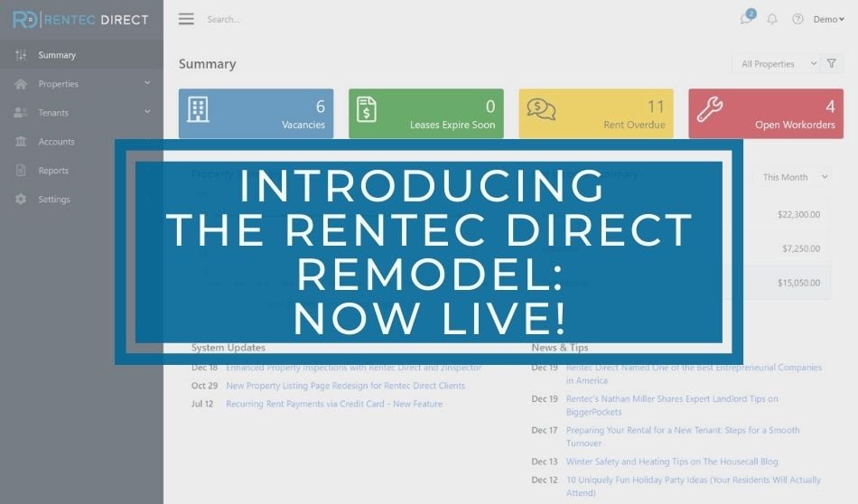Click the Vacancies building icon
The height and width of the screenshot is (504, 858).
tap(198, 109)
